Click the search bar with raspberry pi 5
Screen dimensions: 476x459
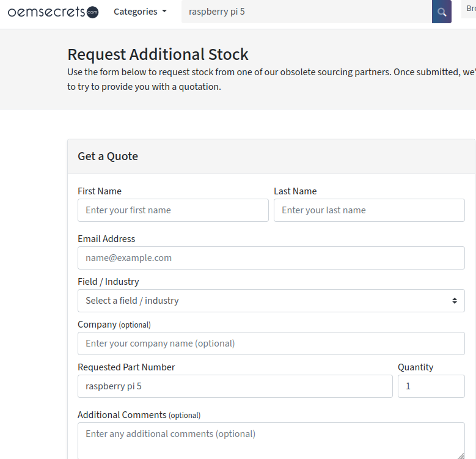tap(307, 12)
